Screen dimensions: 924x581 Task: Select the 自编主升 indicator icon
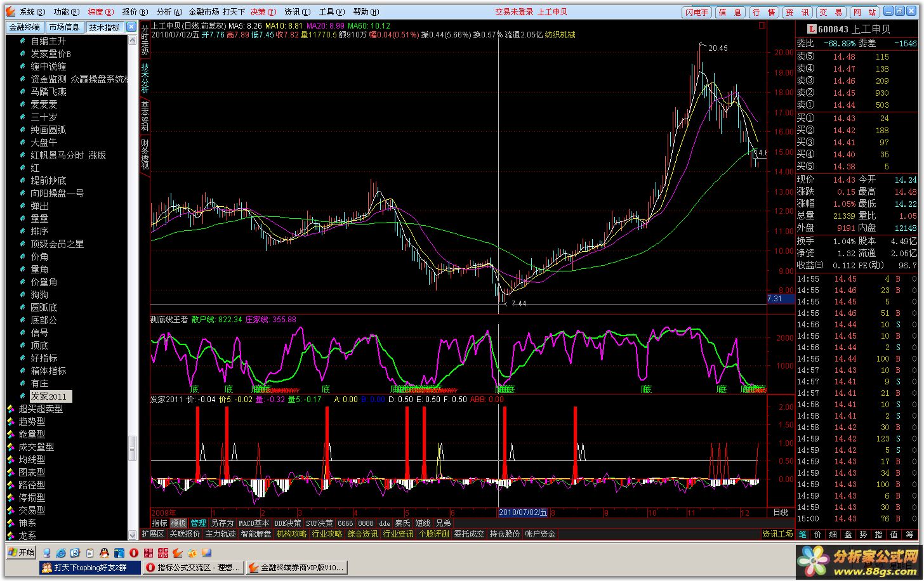pos(23,41)
